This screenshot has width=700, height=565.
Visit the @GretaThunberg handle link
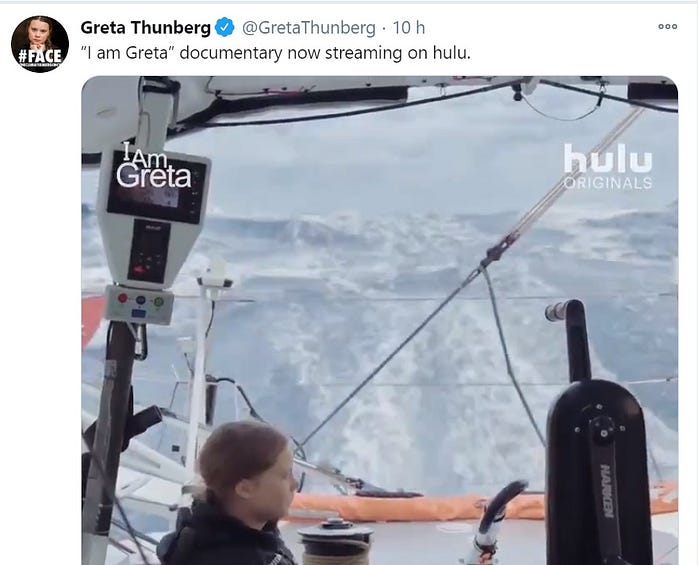308,28
